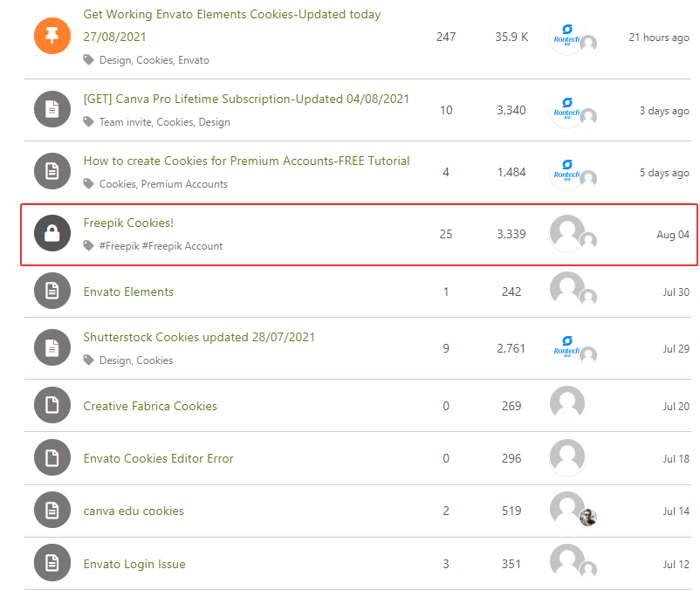
Task: Click the 3,340 views count
Action: click(x=511, y=110)
